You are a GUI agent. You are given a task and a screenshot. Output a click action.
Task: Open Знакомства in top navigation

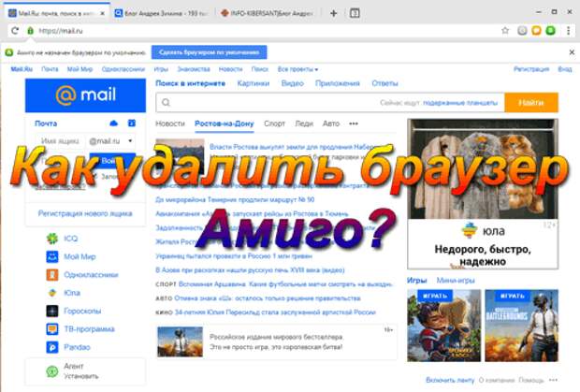194,69
